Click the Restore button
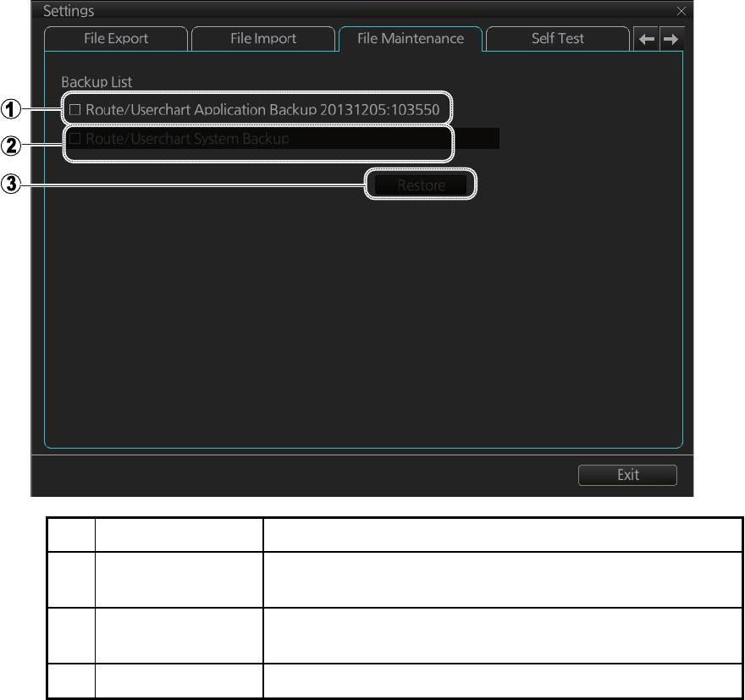Image resolution: width=745 pixels, height=700 pixels. (421, 185)
